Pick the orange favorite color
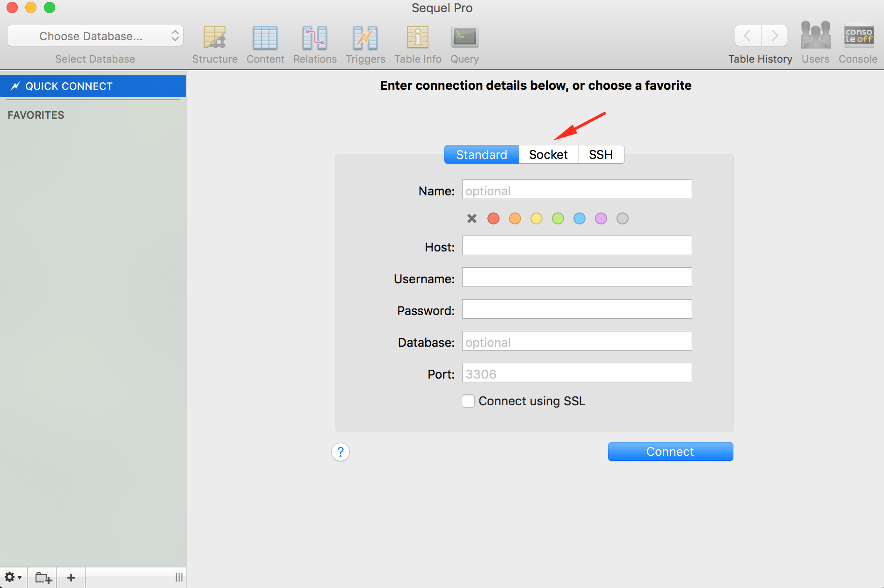Screen dimensions: 884x588 515,218
